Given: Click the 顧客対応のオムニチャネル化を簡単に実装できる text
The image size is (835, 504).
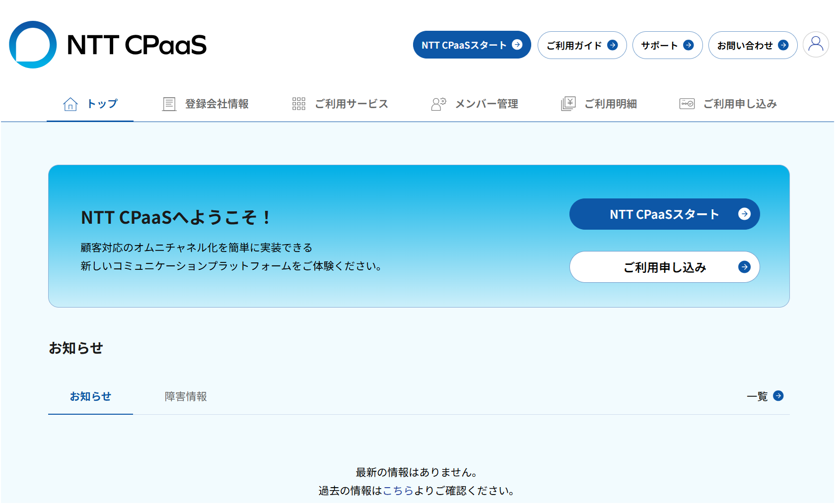Looking at the screenshot, I should [197, 248].
